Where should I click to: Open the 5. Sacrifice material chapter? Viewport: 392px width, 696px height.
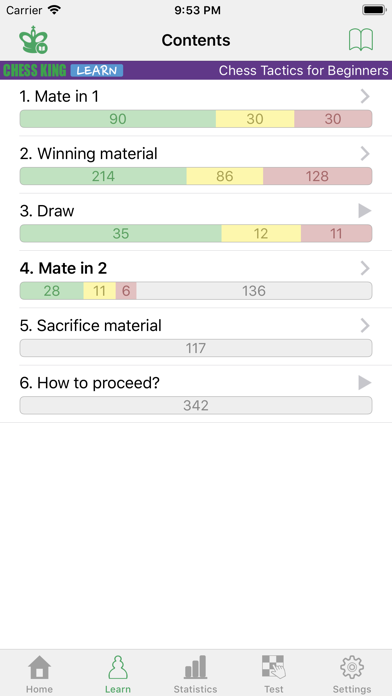pos(196,336)
